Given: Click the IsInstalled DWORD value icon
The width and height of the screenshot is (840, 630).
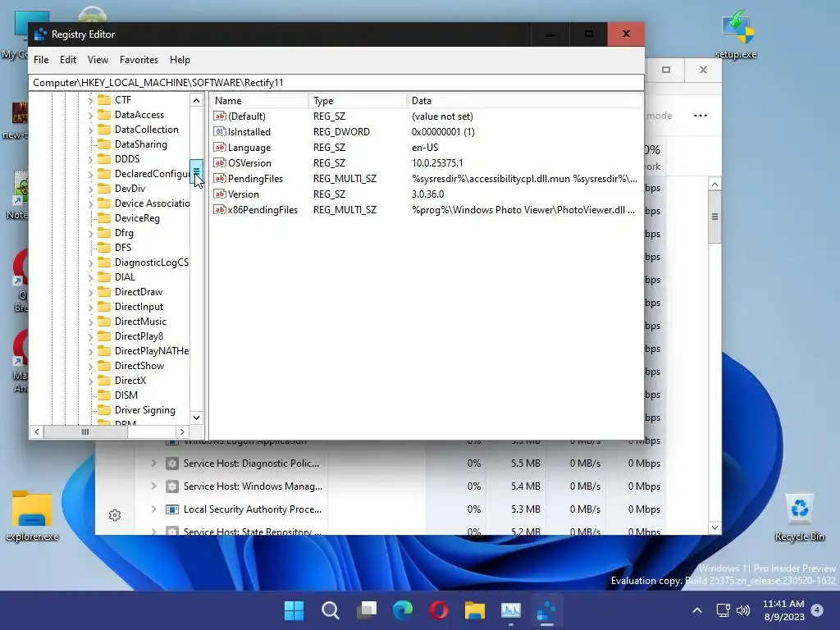Looking at the screenshot, I should (219, 131).
